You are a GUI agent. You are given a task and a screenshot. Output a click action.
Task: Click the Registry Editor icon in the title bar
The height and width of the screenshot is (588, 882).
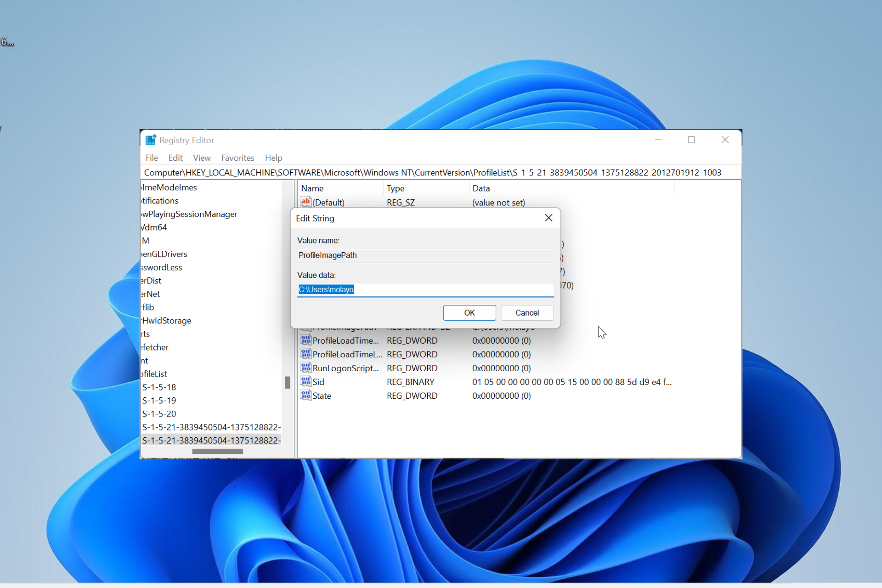click(x=151, y=140)
